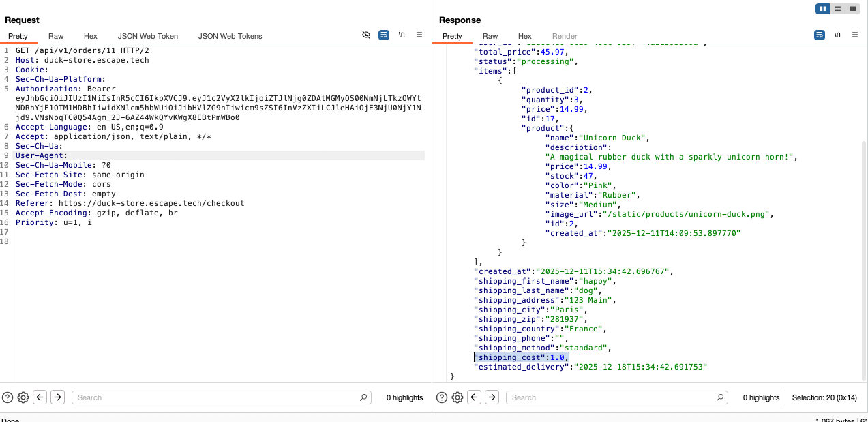Disable word wrap in the request pane
The height and width of the screenshot is (422, 868).
(x=383, y=35)
